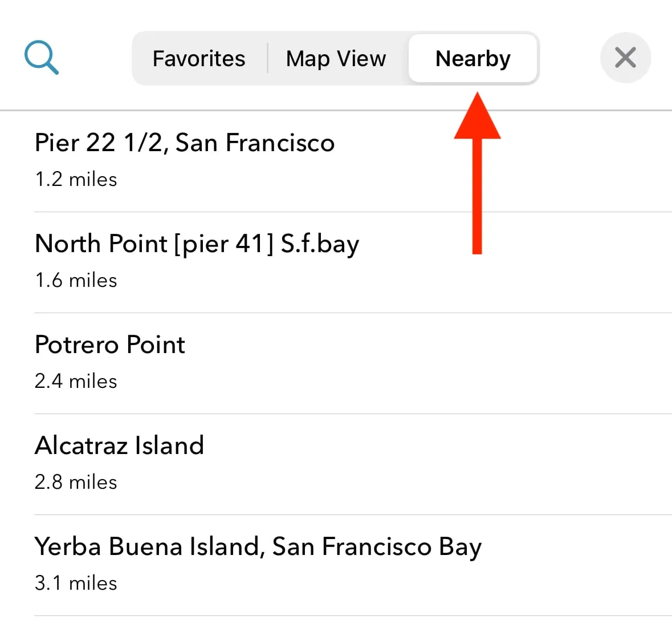The image size is (672, 628).
Task: Click the 2.4 miles distance label
Action: click(76, 382)
